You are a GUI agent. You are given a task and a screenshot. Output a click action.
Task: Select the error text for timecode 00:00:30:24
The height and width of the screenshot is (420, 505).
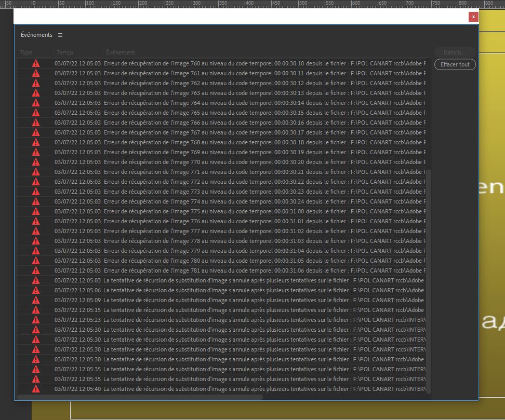coord(265,201)
